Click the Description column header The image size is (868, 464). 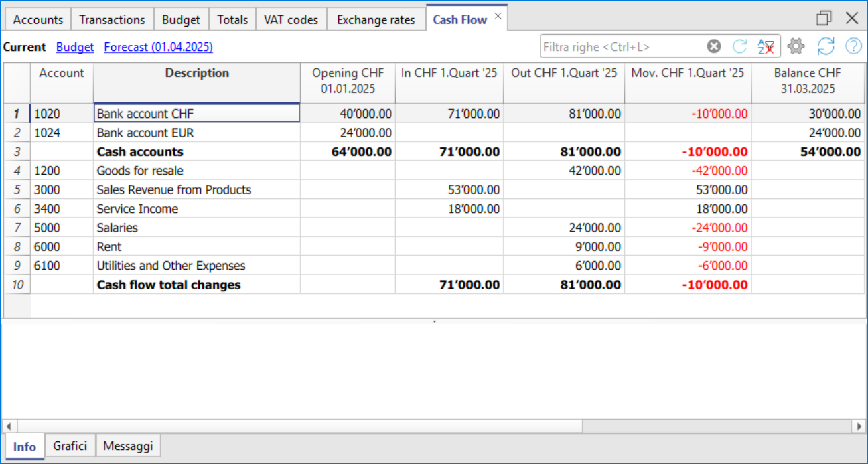pos(196,73)
